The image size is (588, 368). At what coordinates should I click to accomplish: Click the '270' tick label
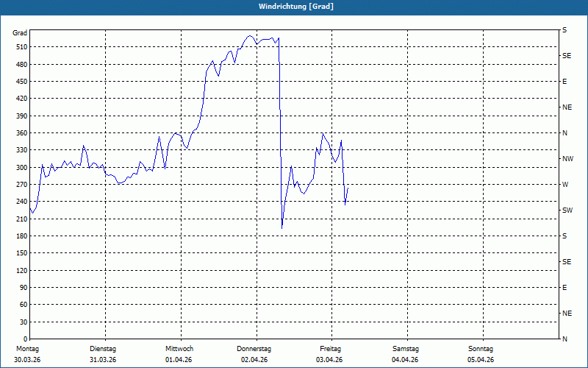pyautogui.click(x=22, y=185)
